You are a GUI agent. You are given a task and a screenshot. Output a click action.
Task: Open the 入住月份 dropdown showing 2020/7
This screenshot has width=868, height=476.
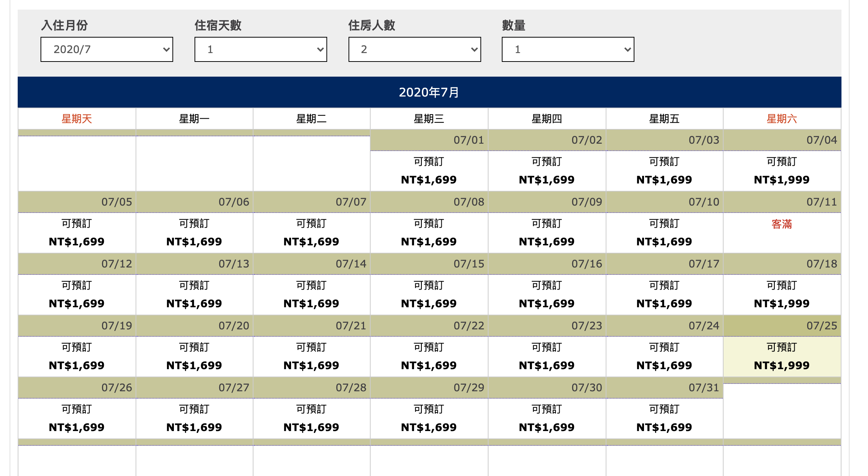tap(107, 49)
